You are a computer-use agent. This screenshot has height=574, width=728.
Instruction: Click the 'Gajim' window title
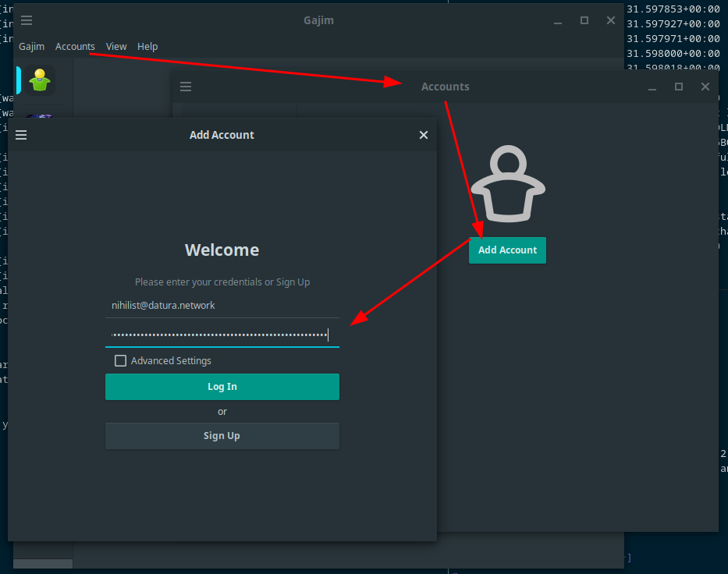point(318,20)
